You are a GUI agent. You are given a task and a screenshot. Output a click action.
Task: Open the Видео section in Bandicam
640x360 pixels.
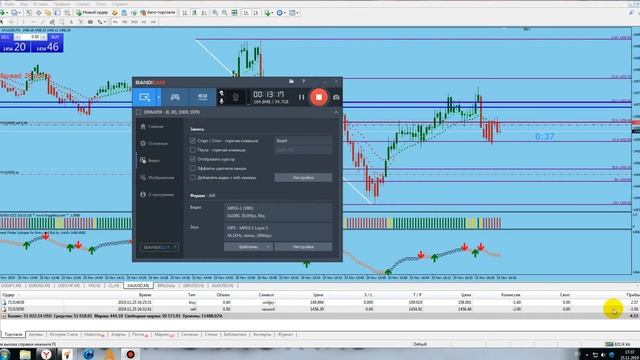pos(150,161)
